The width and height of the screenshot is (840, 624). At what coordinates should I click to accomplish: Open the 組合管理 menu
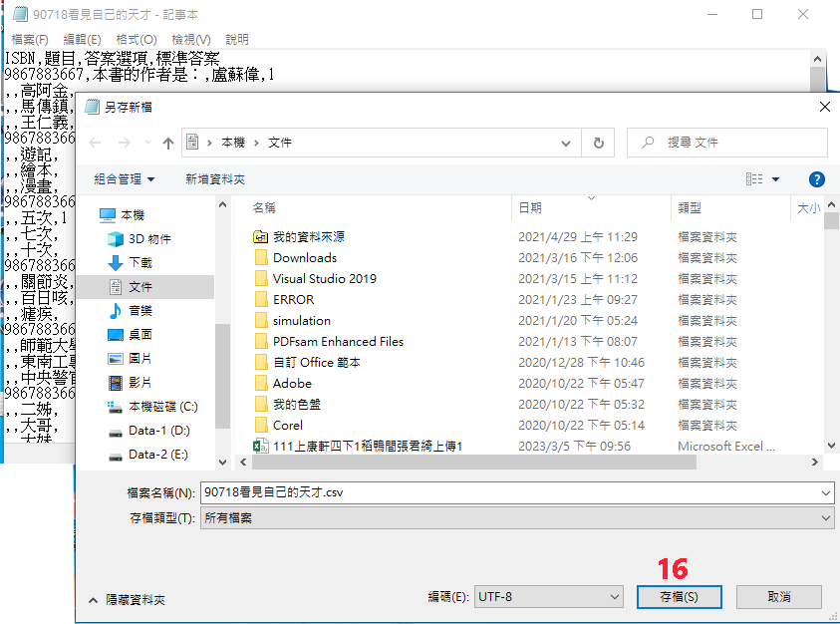tap(125, 179)
